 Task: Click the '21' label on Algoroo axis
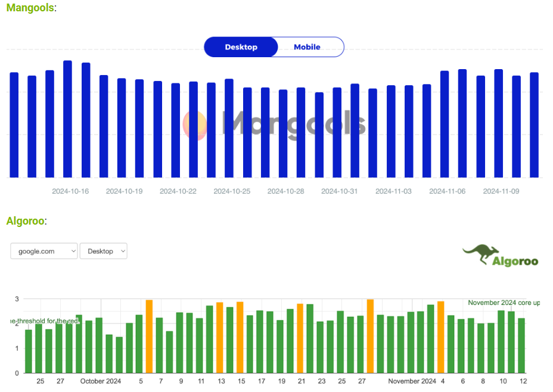[x=302, y=381]
